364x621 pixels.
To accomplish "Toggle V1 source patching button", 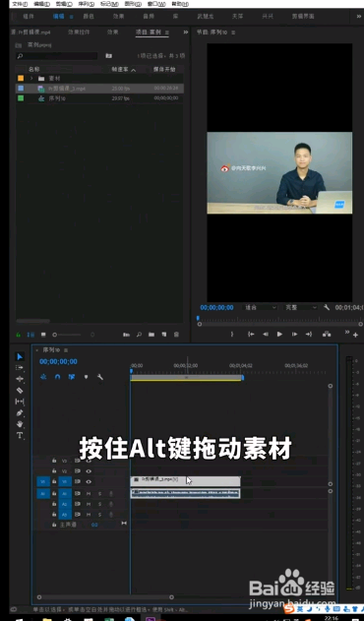I will pos(43,481).
